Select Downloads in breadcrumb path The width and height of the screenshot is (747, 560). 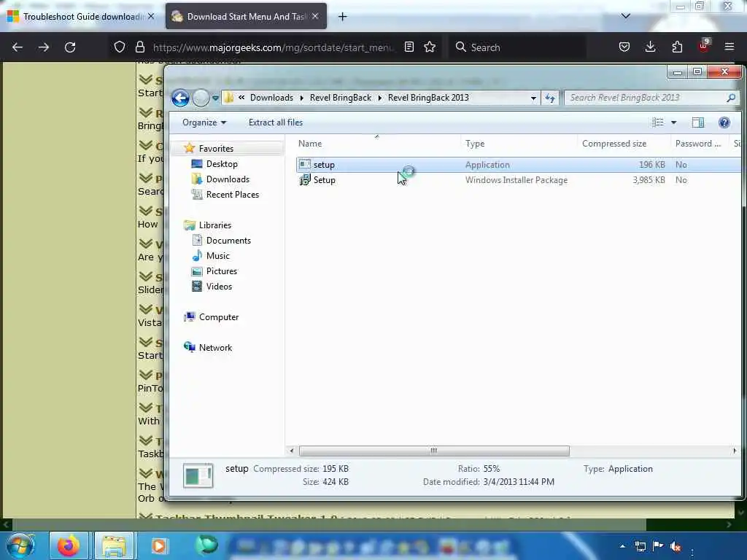coord(271,98)
